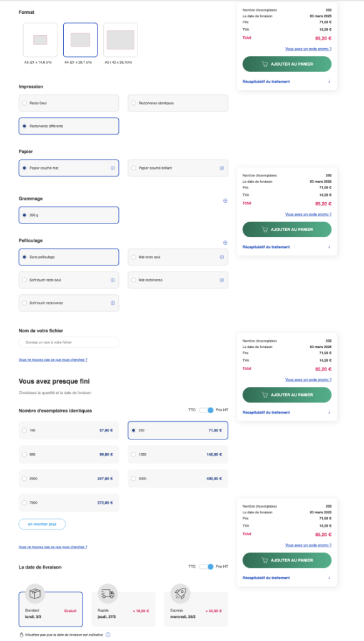The width and height of the screenshot is (364, 641).
Task: Click the plus icon beside Grammage heading
Action: tap(225, 201)
